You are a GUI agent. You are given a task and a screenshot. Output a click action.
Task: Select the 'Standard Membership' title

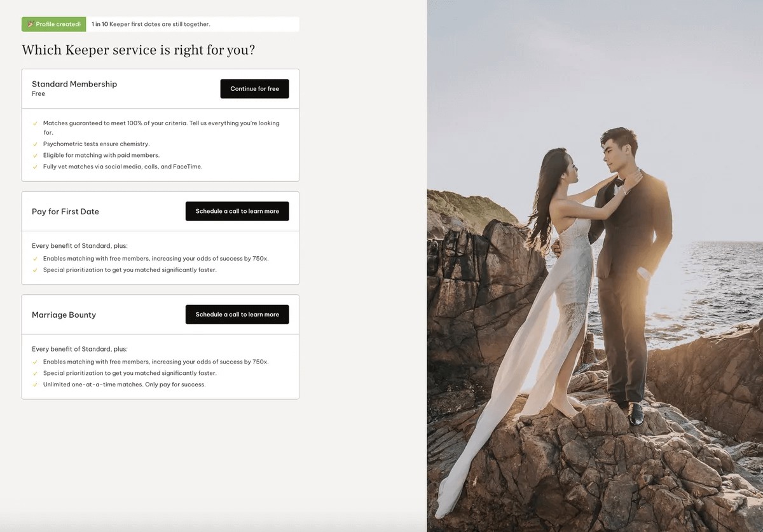tap(74, 84)
